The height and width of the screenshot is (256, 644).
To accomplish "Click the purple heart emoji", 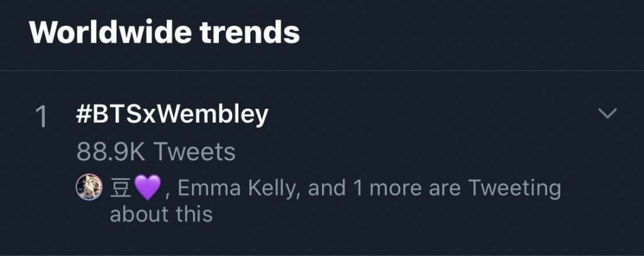I will coord(148,188).
